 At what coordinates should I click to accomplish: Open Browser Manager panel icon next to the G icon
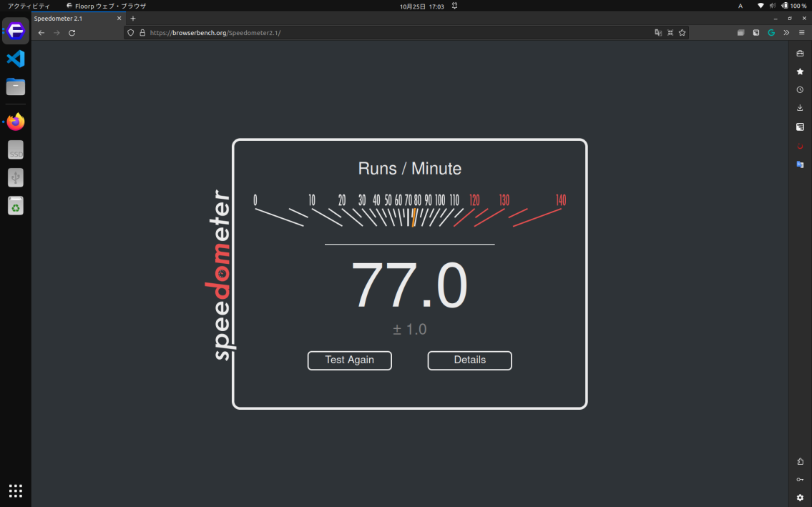point(755,32)
